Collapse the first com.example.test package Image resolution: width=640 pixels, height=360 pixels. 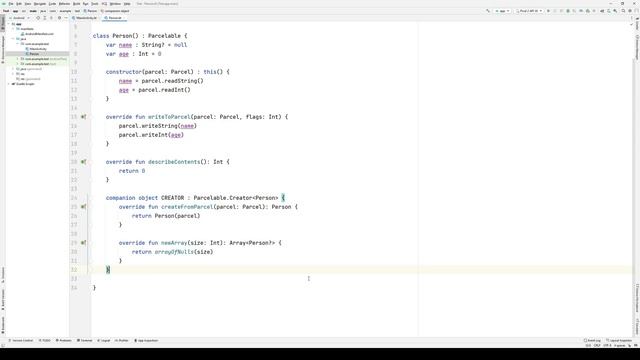tap(18, 44)
